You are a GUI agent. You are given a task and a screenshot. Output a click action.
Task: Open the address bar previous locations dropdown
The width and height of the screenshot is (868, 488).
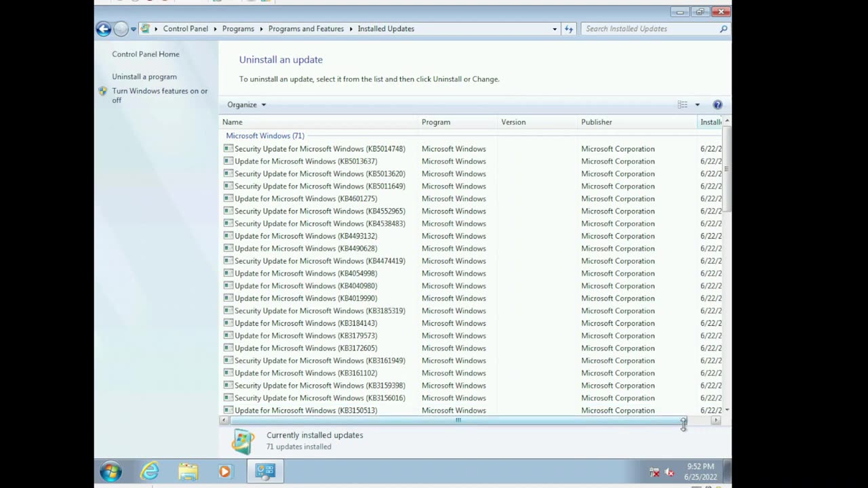[x=555, y=29]
